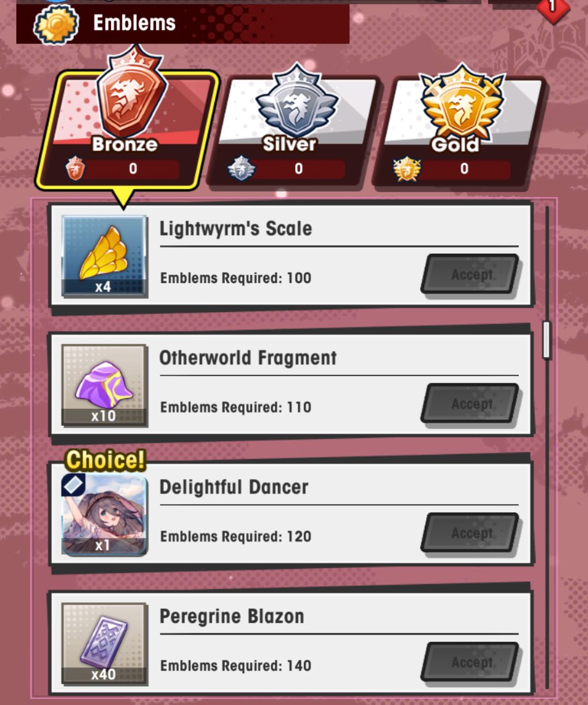Accept the Delightful Dancer reward
This screenshot has width=588, height=705.
[x=471, y=533]
